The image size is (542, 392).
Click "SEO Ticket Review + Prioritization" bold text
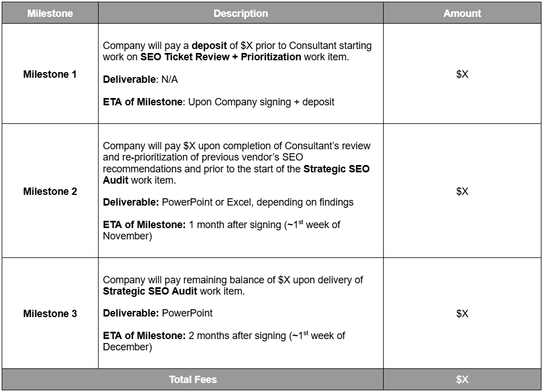[x=221, y=57]
